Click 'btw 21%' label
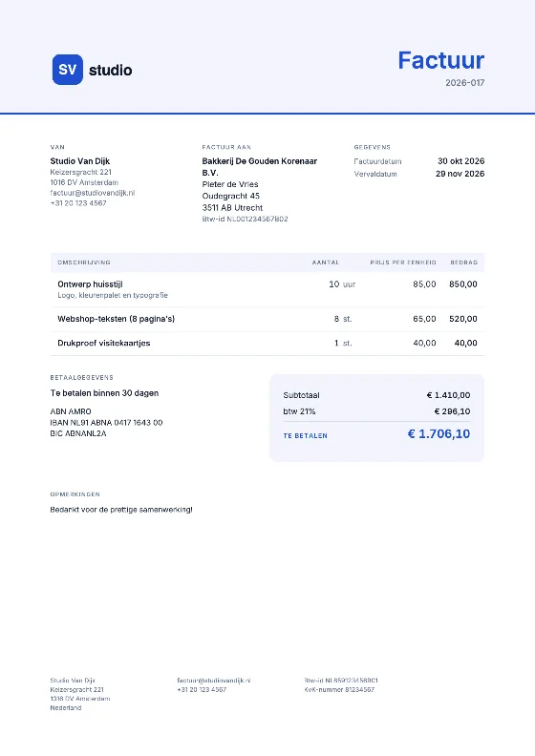Screen dimensions: 535x756 point(299,411)
